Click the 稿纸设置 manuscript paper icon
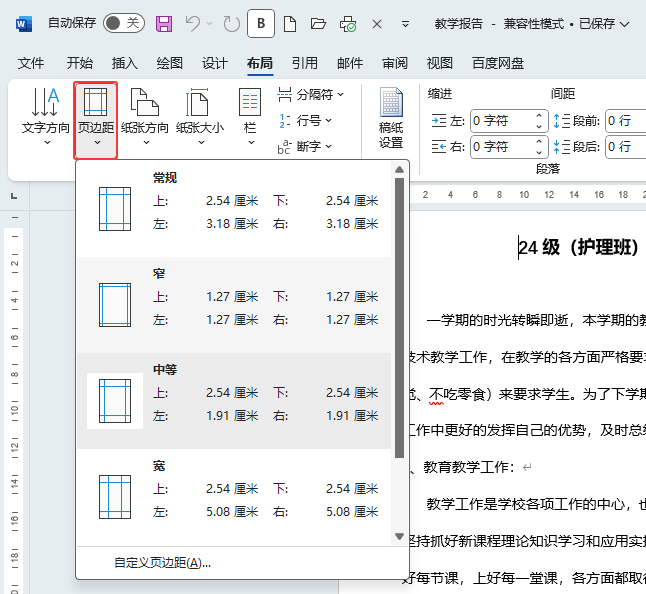The height and width of the screenshot is (594, 646). pos(391,117)
